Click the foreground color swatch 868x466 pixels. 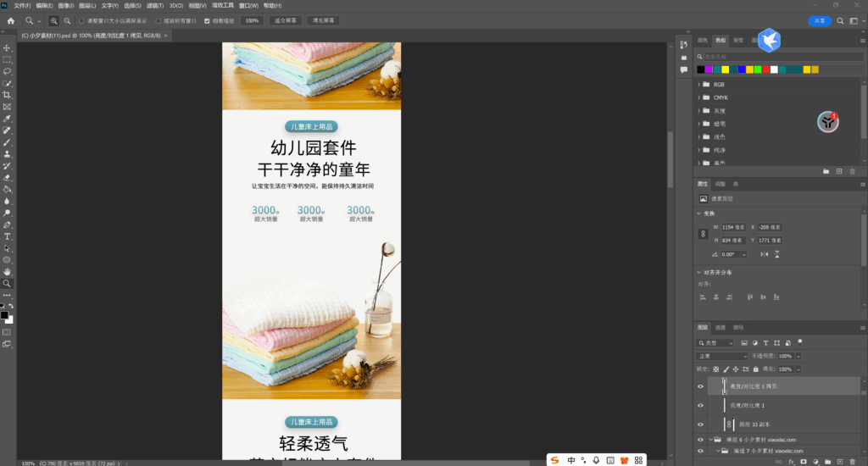4,315
